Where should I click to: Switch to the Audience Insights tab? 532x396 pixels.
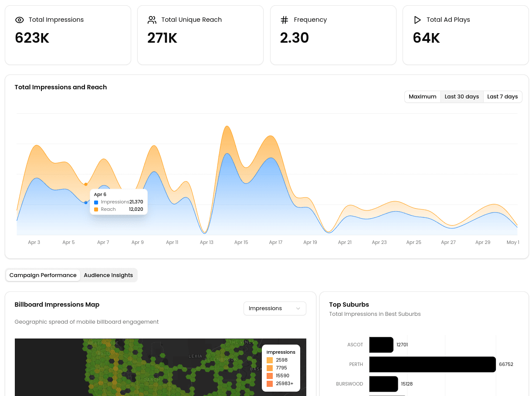pyautogui.click(x=108, y=275)
